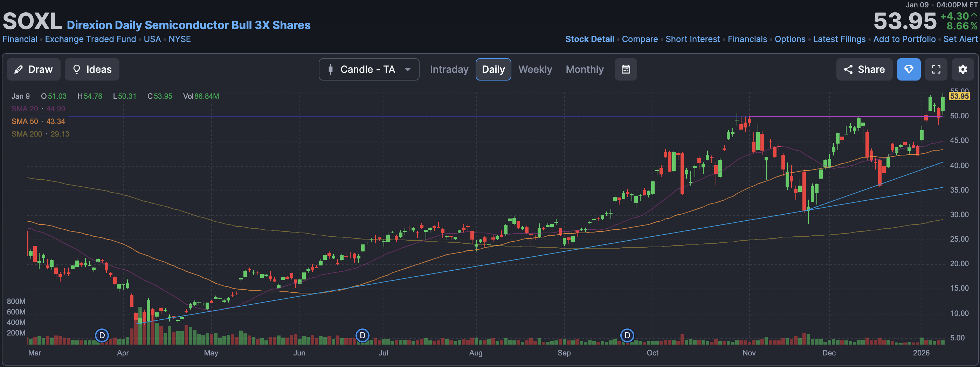Click the lightbulb icon in Ideas button
980x367 pixels.
pos(76,69)
